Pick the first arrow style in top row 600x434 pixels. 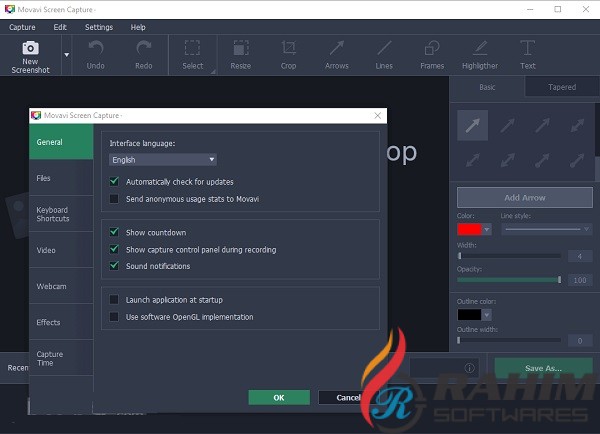point(473,125)
